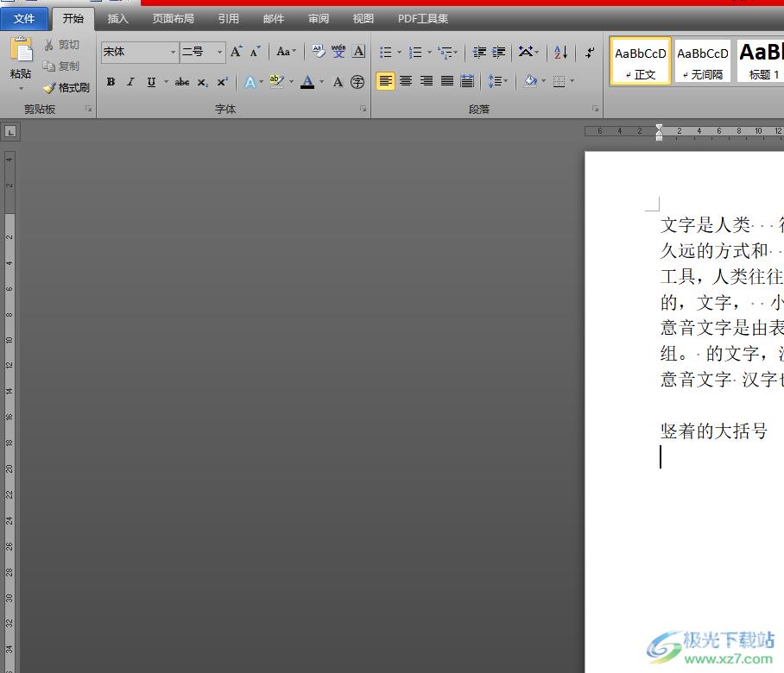
Task: Open bullet library dropdown arrow
Action: point(399,52)
